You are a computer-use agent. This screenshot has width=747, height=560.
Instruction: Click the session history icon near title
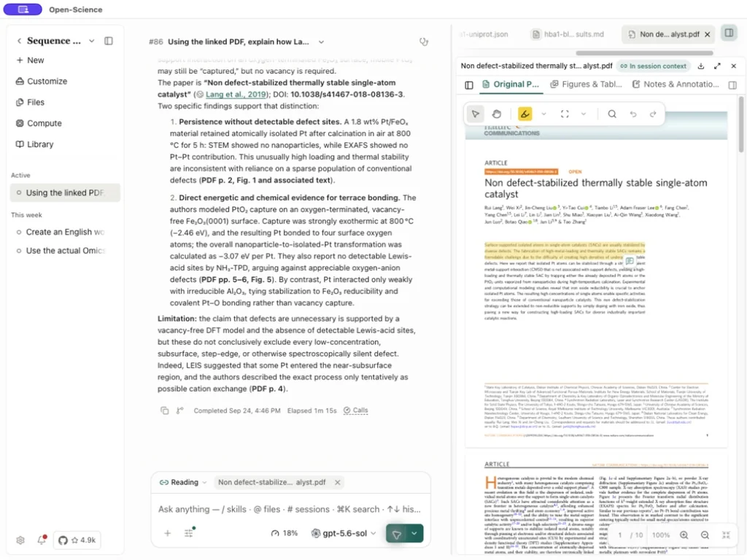pos(424,42)
